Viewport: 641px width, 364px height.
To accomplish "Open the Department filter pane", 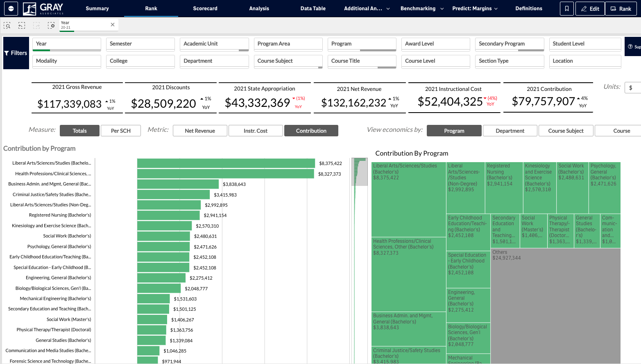I will pos(214,61).
